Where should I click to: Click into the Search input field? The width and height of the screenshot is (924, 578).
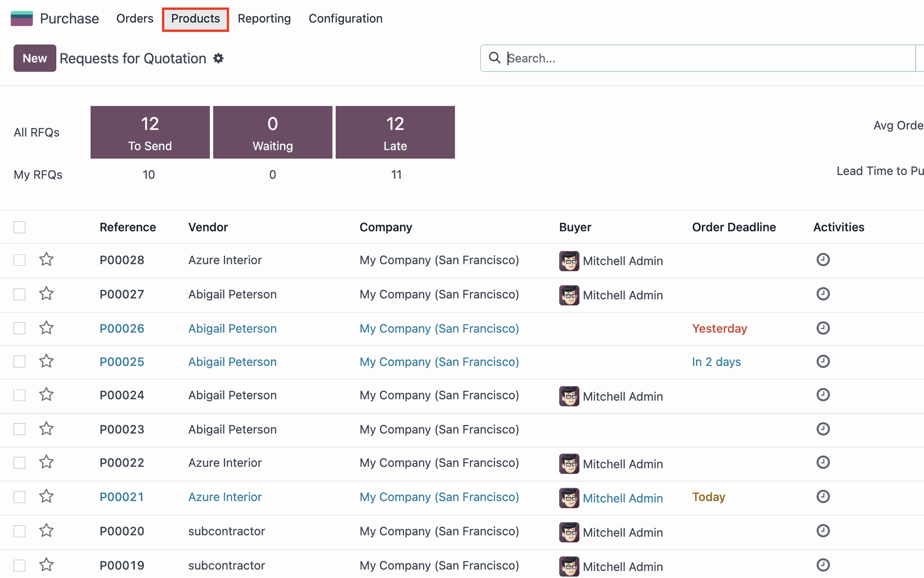pos(707,58)
